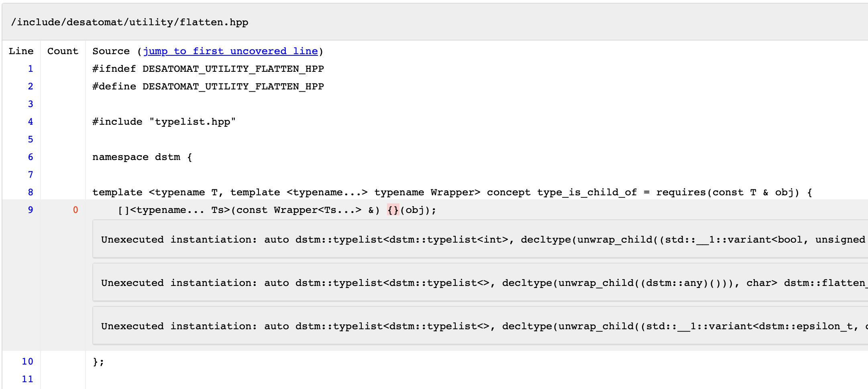
Task: Open uncovered line 9 number link
Action: (x=31, y=210)
